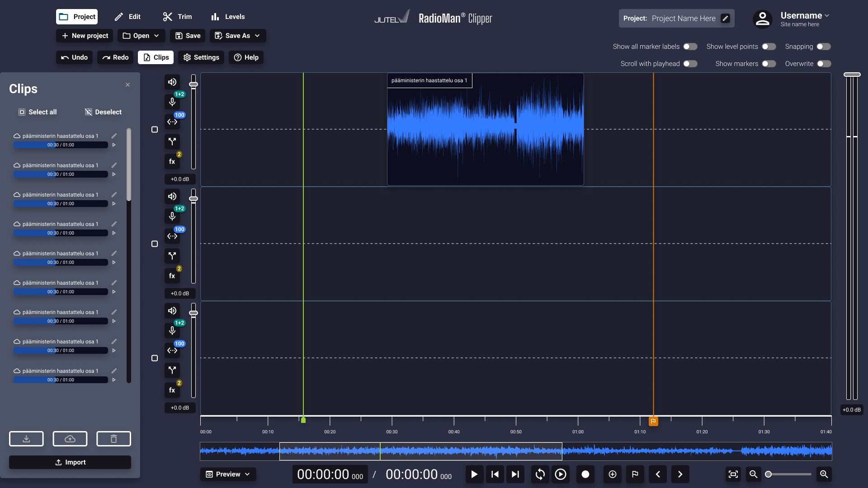Toggle Show markers switch
Viewport: 868px width, 488px height.
tap(769, 64)
